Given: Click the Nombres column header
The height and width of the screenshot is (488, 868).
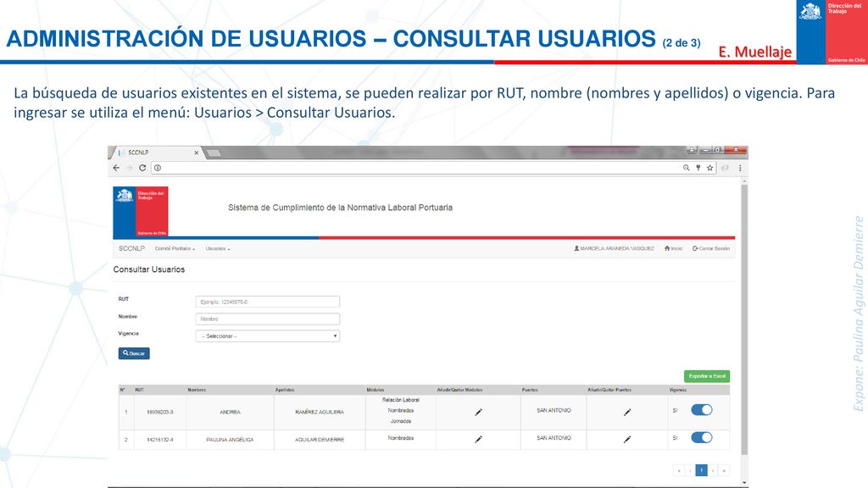Looking at the screenshot, I should [x=197, y=390].
